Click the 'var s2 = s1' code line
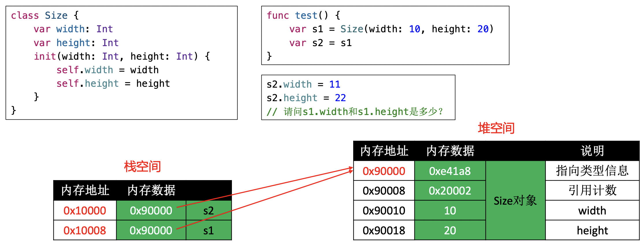 (321, 43)
